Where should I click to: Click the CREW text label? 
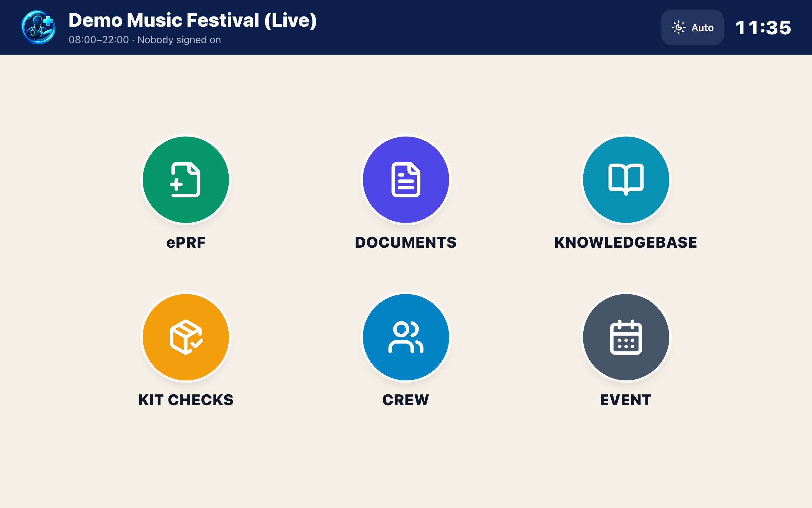point(406,400)
